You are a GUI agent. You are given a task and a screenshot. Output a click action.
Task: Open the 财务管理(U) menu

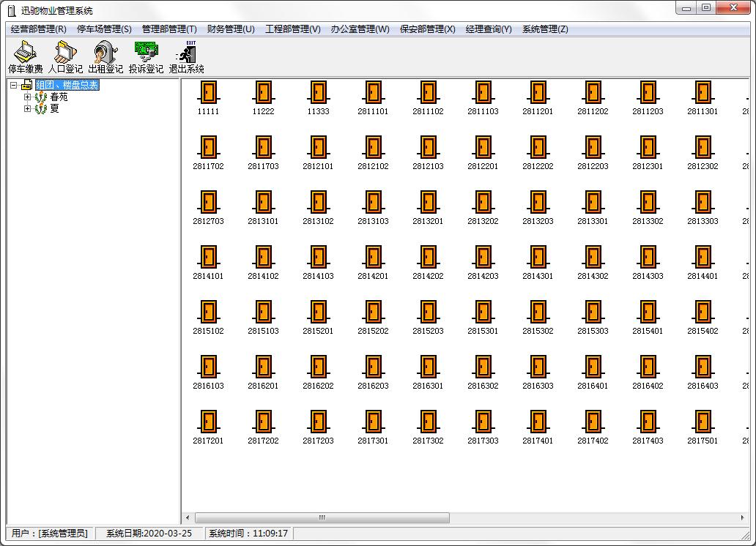[x=231, y=29]
